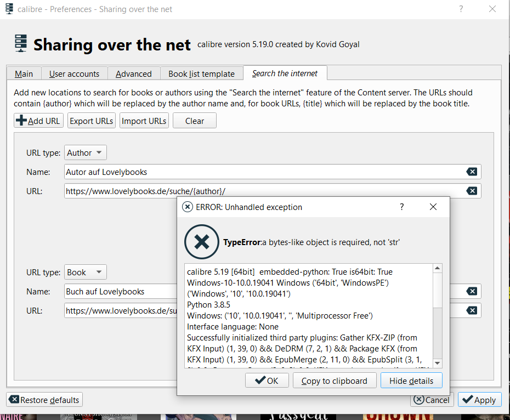The width and height of the screenshot is (510, 420).
Task: Click the 'Python 3.8.5' line in details
Action: tap(208, 305)
